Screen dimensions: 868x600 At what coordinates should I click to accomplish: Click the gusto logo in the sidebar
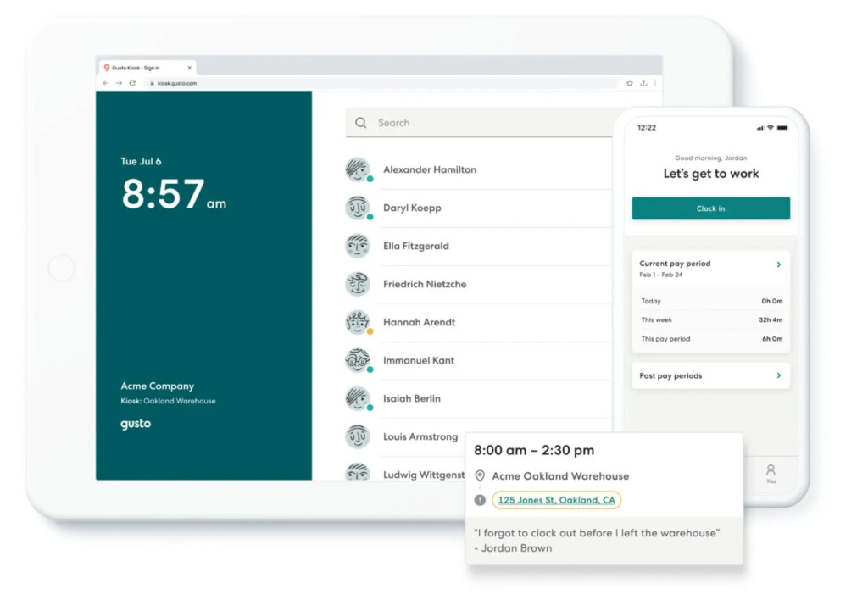click(x=136, y=424)
